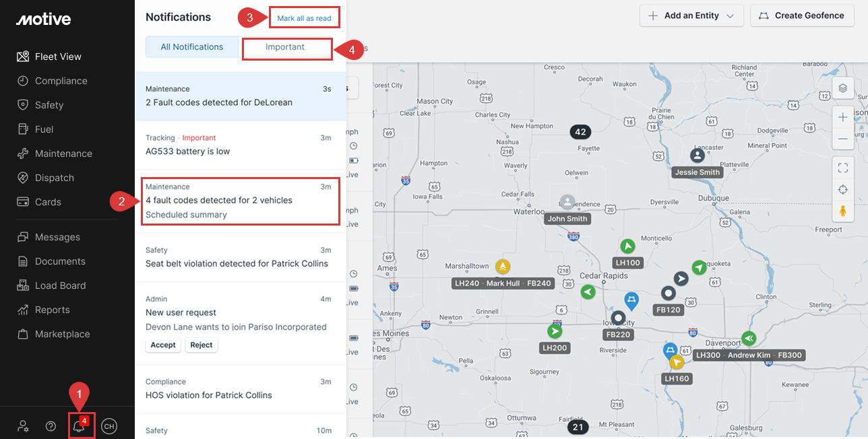868x439 pixels.
Task: Open the 4 fault codes for 2 vehicles notification
Action: pyautogui.click(x=241, y=201)
